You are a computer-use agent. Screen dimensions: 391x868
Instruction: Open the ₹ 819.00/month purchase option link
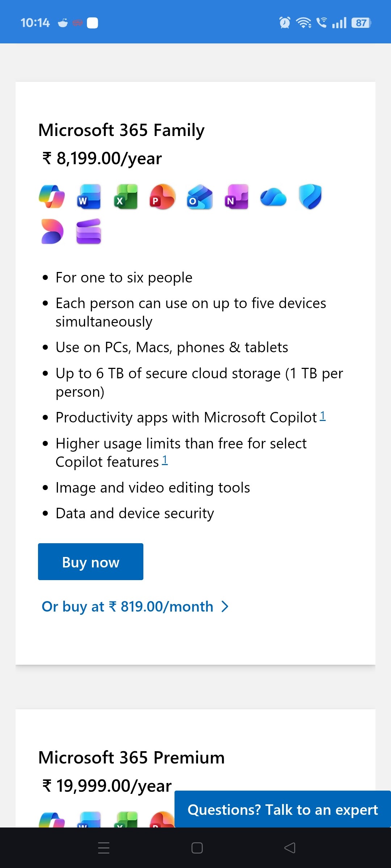(127, 607)
